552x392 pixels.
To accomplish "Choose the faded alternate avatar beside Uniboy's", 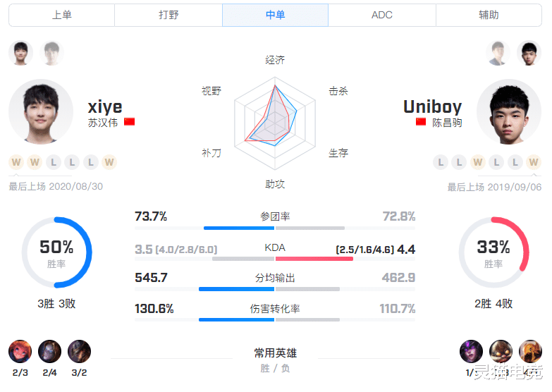I will (x=498, y=53).
